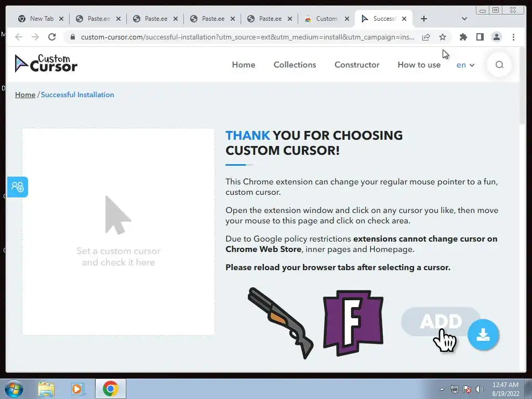
Task: Close the New Tab tab
Action: click(61, 19)
